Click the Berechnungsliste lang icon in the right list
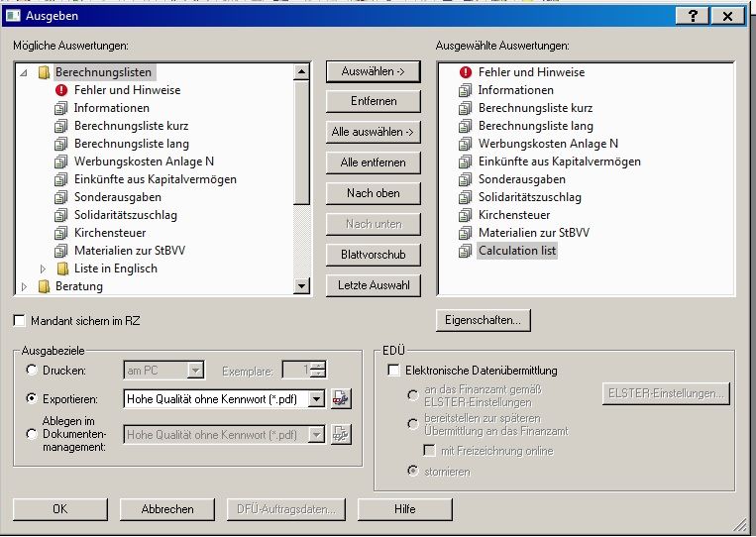756x537 pixels. 465,126
